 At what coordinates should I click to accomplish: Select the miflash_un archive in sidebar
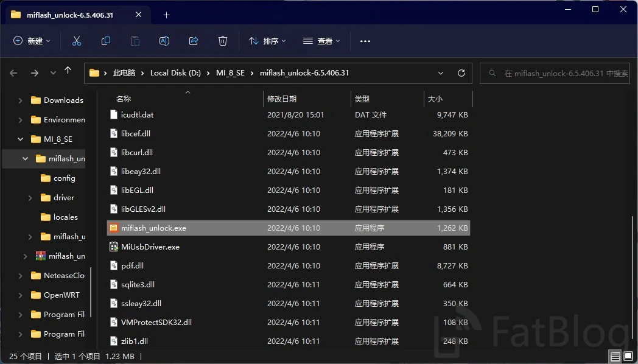60,256
